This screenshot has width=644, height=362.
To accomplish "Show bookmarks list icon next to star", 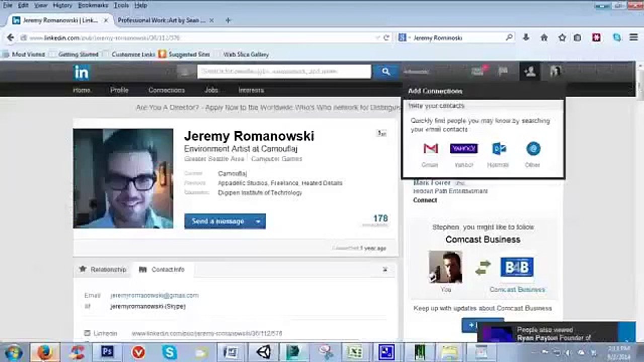I will tap(578, 38).
